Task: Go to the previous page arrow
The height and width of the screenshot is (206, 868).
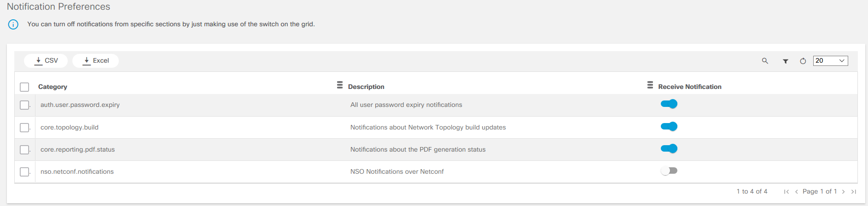Action: [797, 192]
